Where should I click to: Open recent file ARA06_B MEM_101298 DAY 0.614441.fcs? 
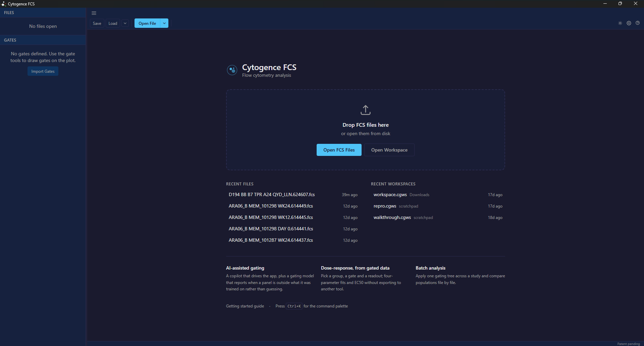293,229
